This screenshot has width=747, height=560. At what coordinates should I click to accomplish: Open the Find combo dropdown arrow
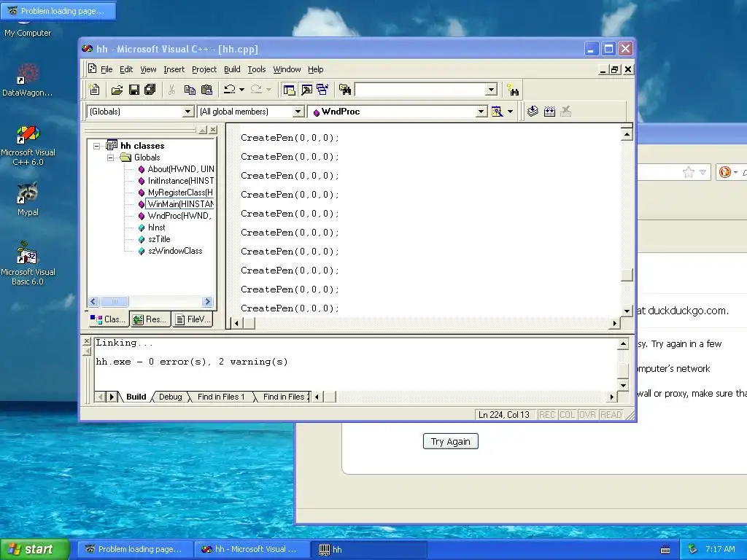(491, 90)
